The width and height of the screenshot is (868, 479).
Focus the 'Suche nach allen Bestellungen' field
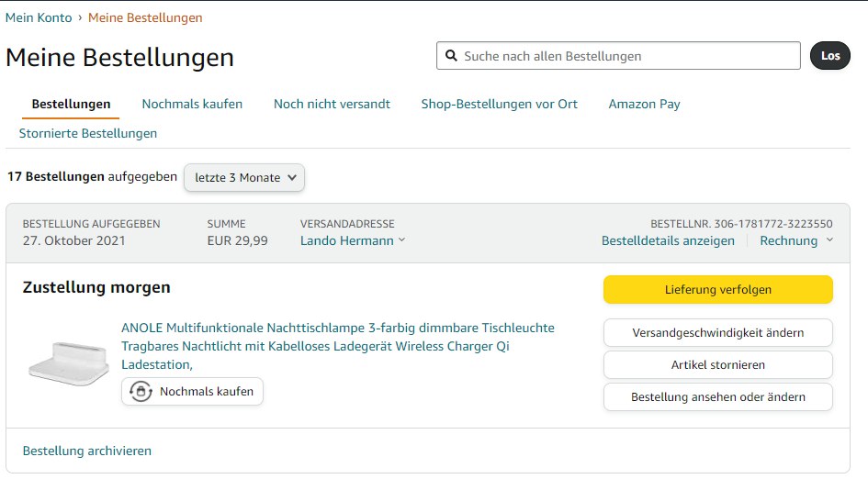coord(629,56)
